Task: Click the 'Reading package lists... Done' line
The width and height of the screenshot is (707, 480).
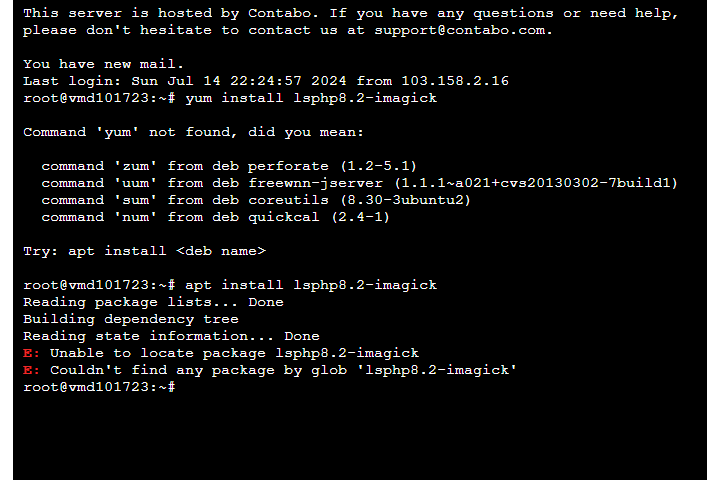Action: coord(153,302)
